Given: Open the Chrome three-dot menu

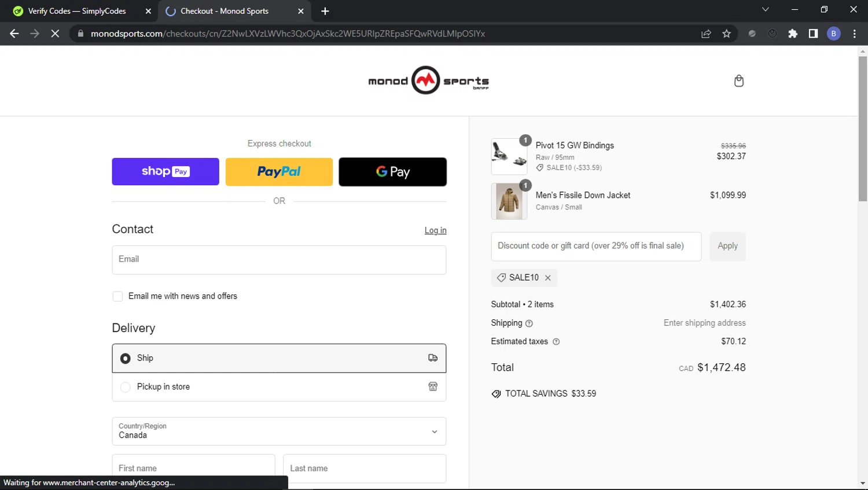Looking at the screenshot, I should click(x=854, y=34).
